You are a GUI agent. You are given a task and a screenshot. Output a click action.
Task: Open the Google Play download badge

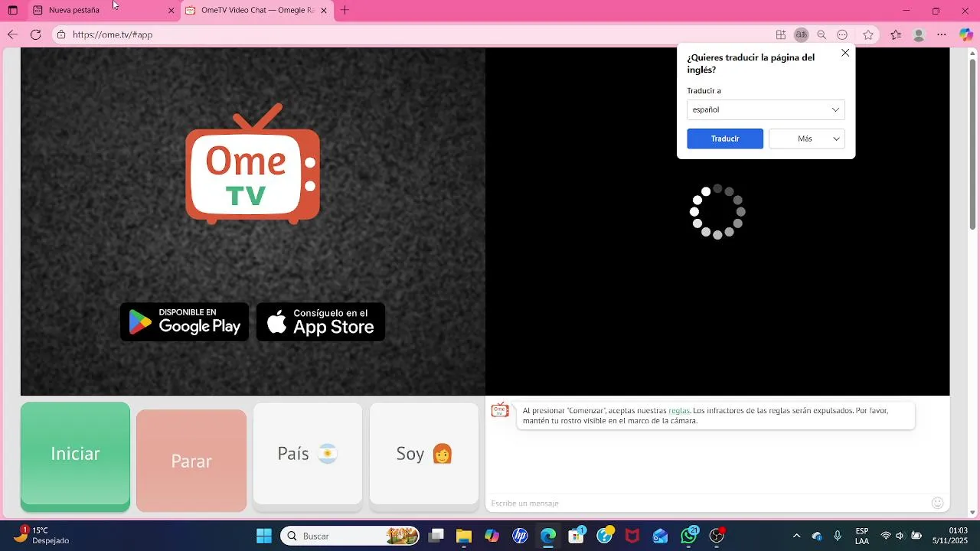tap(185, 322)
